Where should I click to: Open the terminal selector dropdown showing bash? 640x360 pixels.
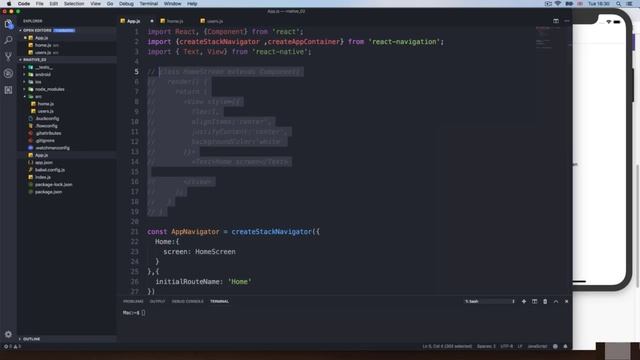pos(490,302)
